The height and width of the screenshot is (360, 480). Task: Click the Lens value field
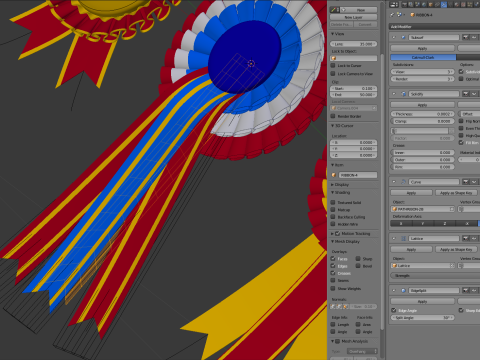pos(354,44)
